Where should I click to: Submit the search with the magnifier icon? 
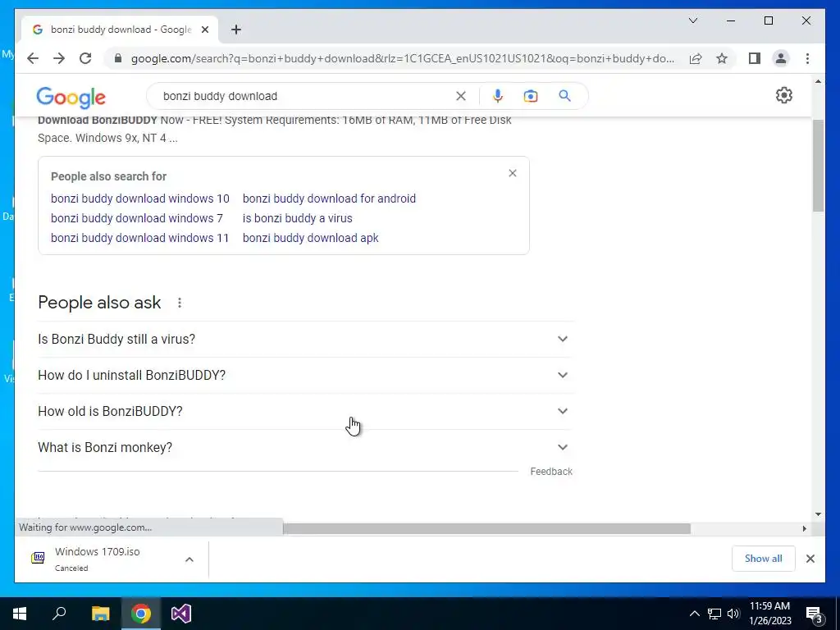pyautogui.click(x=564, y=96)
